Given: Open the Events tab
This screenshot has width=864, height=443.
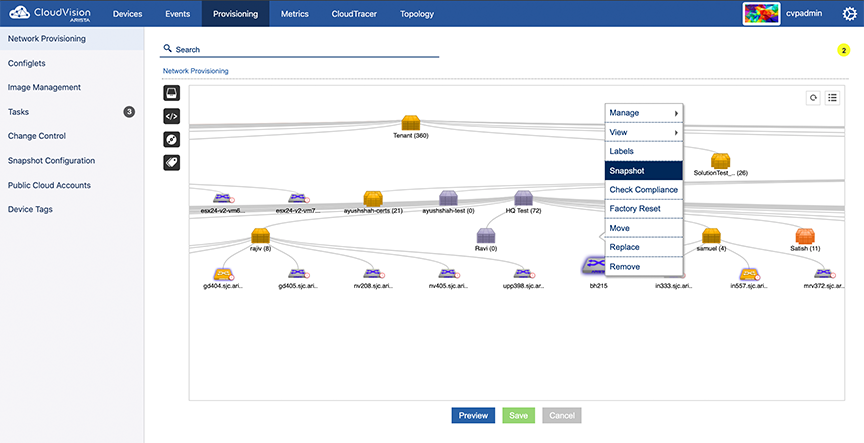Looking at the screenshot, I should tap(177, 14).
